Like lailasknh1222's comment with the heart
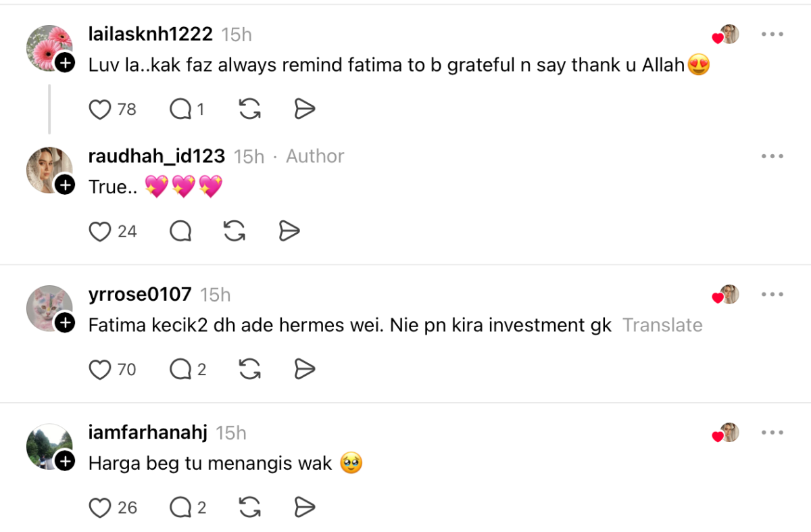This screenshot has height=532, width=811. (x=100, y=110)
